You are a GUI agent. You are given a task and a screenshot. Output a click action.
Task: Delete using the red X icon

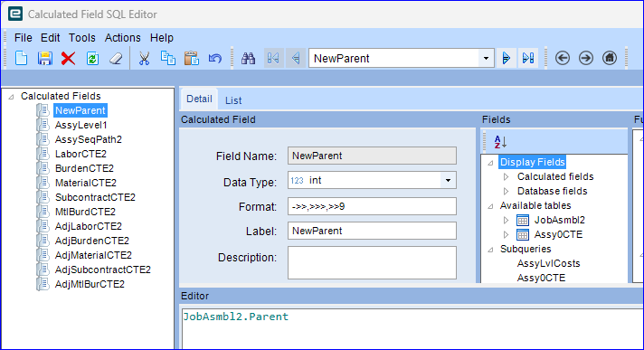pos(68,58)
